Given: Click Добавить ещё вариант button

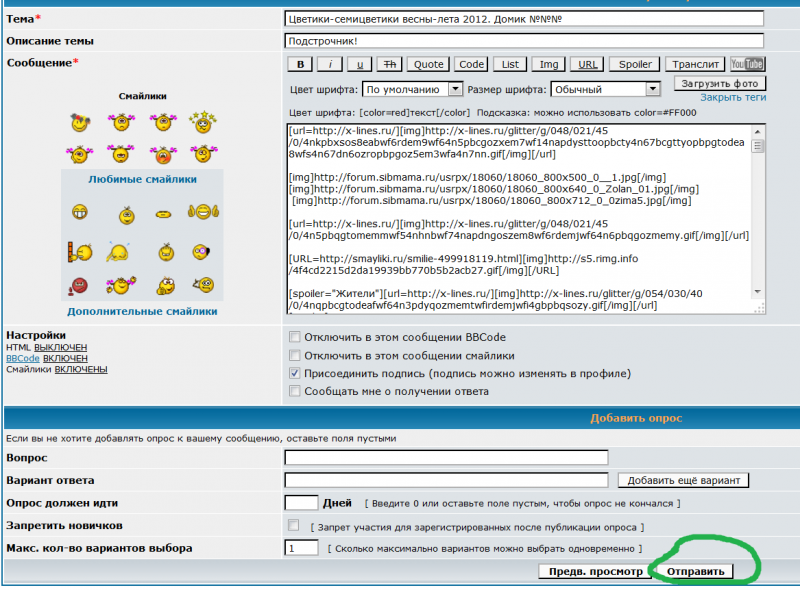Looking at the screenshot, I should (x=683, y=480).
